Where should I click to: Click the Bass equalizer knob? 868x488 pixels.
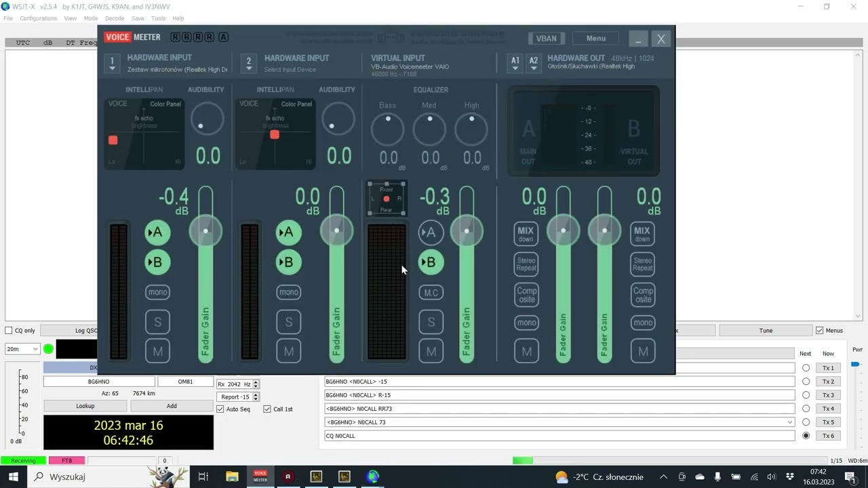(x=388, y=129)
